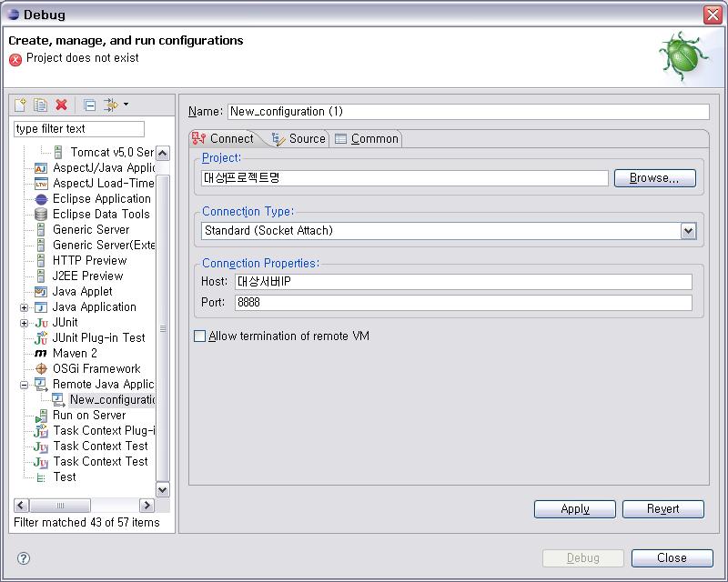
Task: Collapse the Remote Java Application node
Action: (25, 385)
